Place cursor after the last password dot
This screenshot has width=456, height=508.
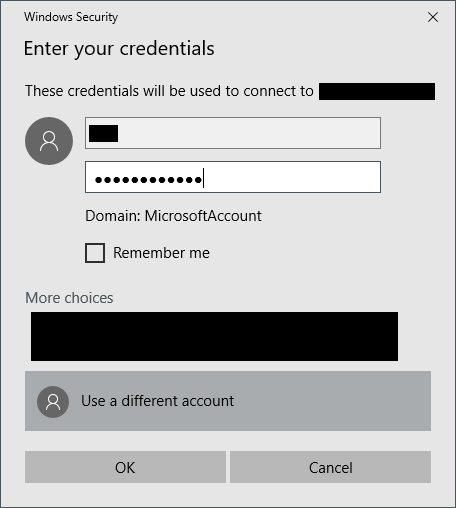(203, 179)
